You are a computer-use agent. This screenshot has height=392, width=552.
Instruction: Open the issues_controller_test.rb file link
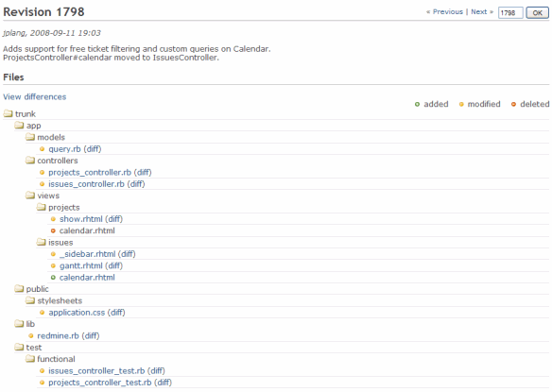96,371
